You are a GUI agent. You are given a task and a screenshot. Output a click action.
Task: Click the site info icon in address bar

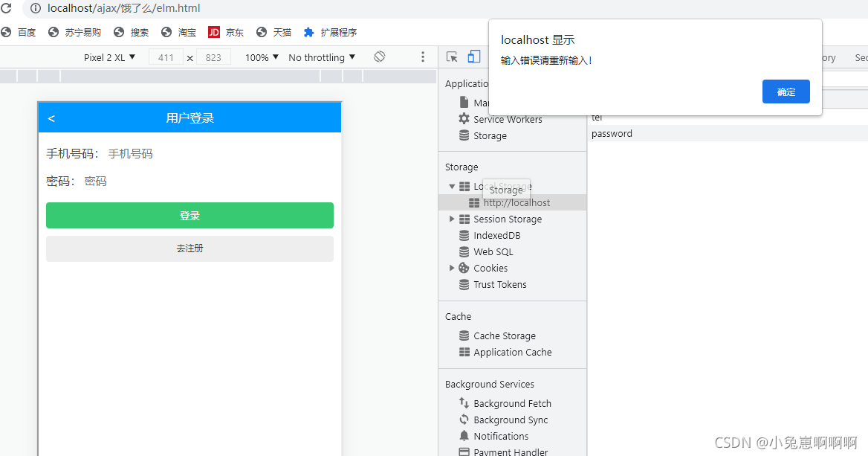click(x=36, y=8)
